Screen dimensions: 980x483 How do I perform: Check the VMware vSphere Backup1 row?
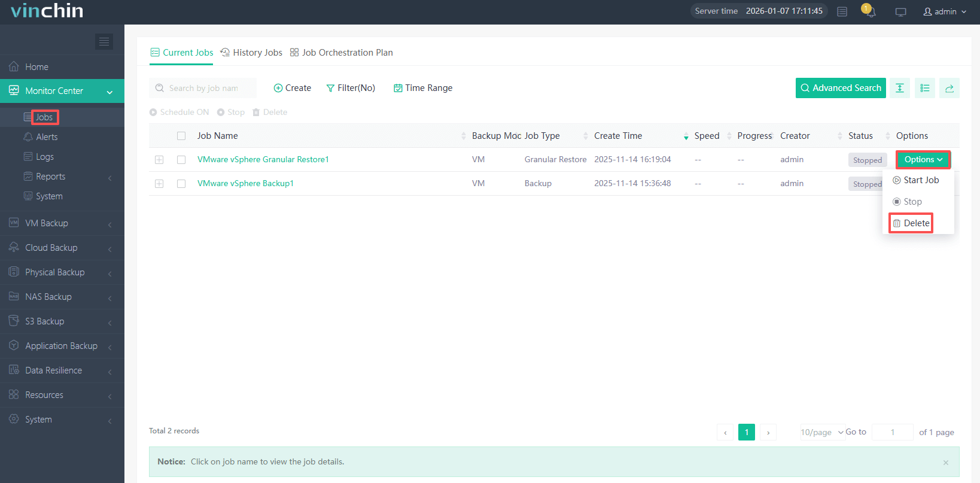[181, 184]
